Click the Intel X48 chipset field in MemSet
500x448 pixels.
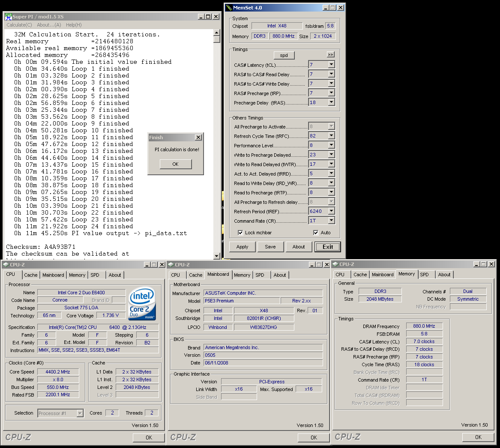(x=277, y=26)
